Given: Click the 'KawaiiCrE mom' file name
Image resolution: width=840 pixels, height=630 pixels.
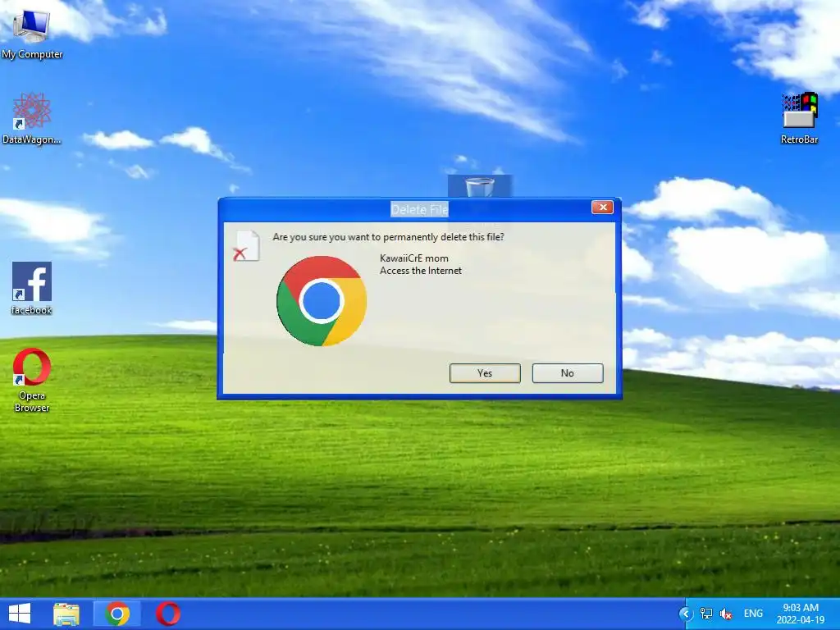Looking at the screenshot, I should tap(414, 258).
